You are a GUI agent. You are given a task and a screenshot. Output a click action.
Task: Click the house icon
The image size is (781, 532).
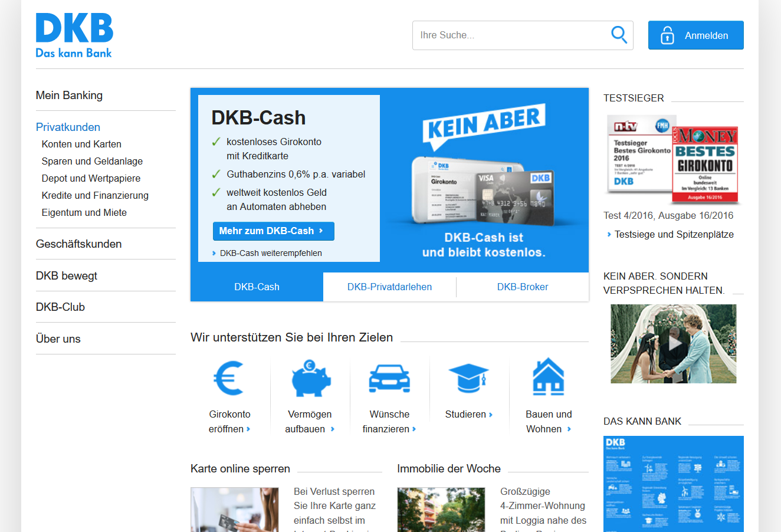(549, 376)
